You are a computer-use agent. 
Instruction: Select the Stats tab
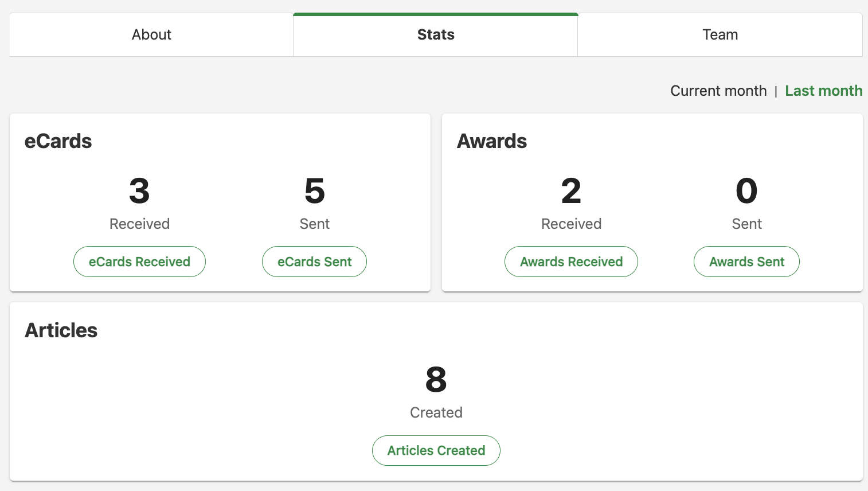click(x=435, y=34)
